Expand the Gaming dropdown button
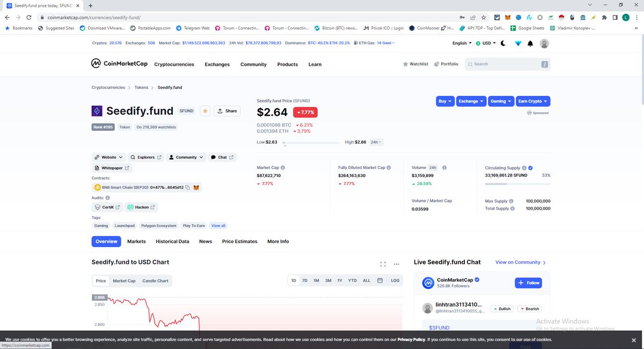This screenshot has width=644, height=349. (x=501, y=101)
